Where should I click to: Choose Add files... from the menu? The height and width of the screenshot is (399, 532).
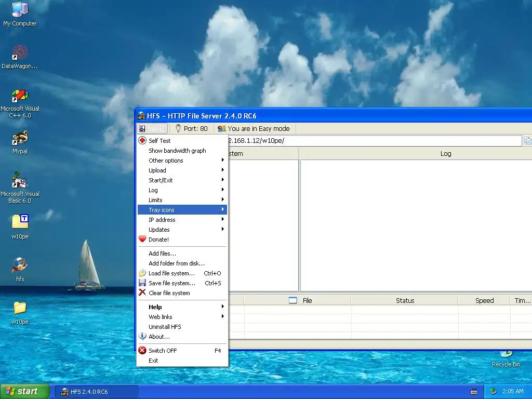tap(182, 253)
